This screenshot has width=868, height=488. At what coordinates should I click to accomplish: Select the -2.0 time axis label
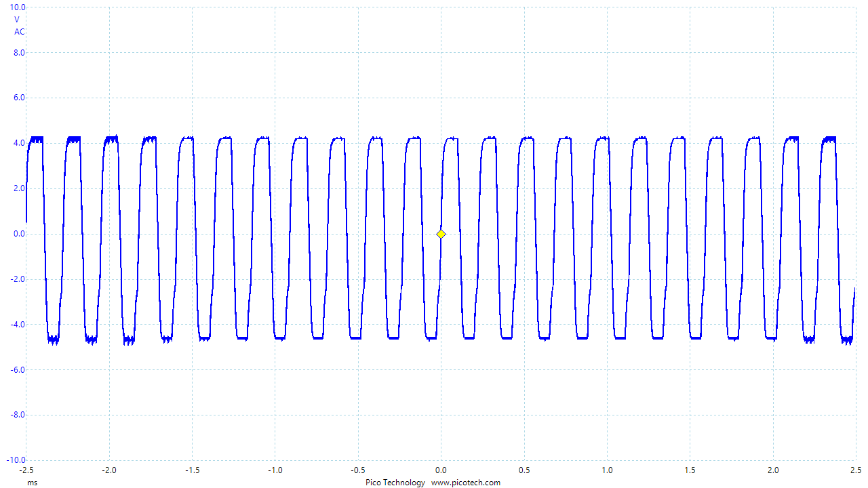108,470
